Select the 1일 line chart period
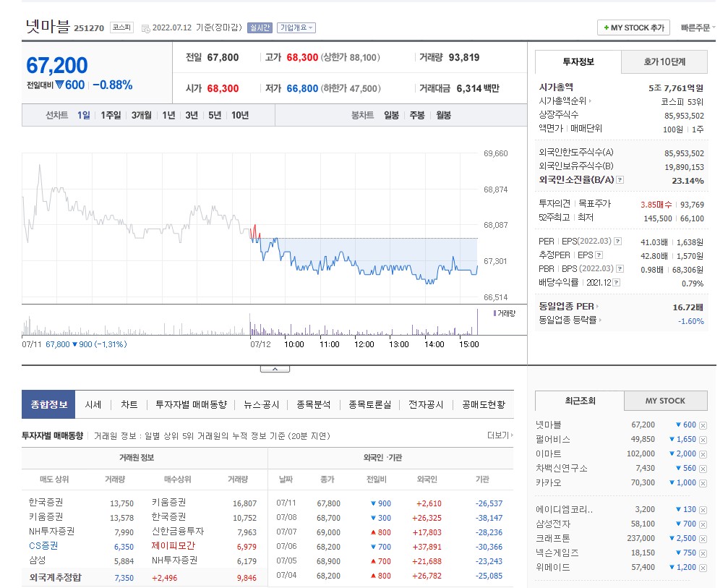This screenshot has width=728, height=588. click(84, 115)
